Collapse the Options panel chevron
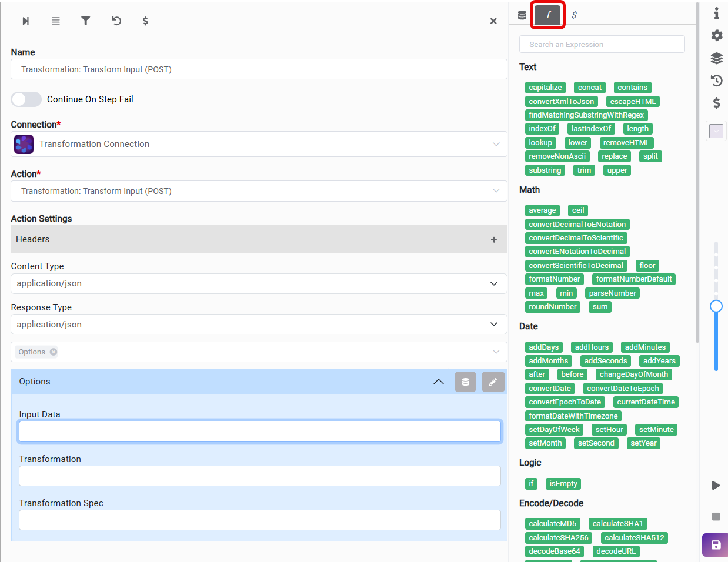The width and height of the screenshot is (728, 562). click(439, 382)
